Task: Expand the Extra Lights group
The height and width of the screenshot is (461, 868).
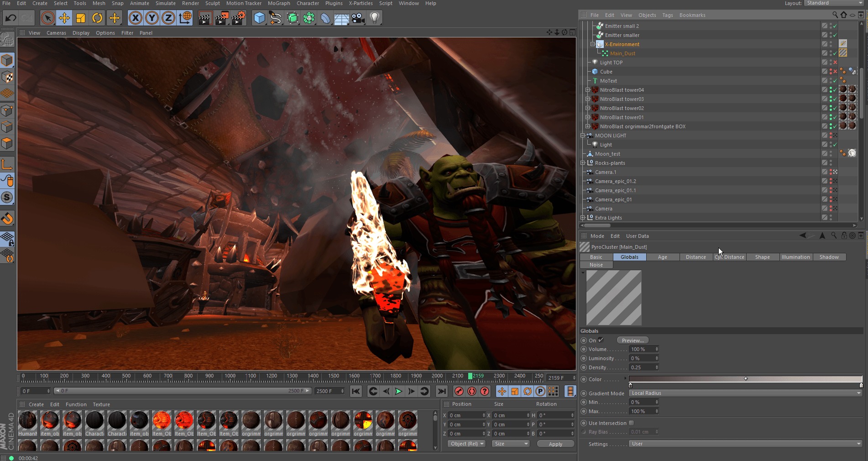Action: pos(583,218)
